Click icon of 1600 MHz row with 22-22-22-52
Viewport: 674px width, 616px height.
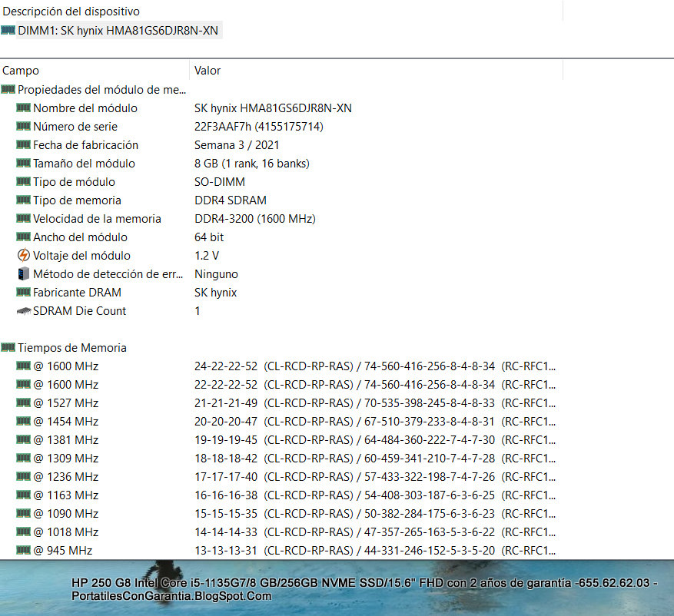click(23, 384)
